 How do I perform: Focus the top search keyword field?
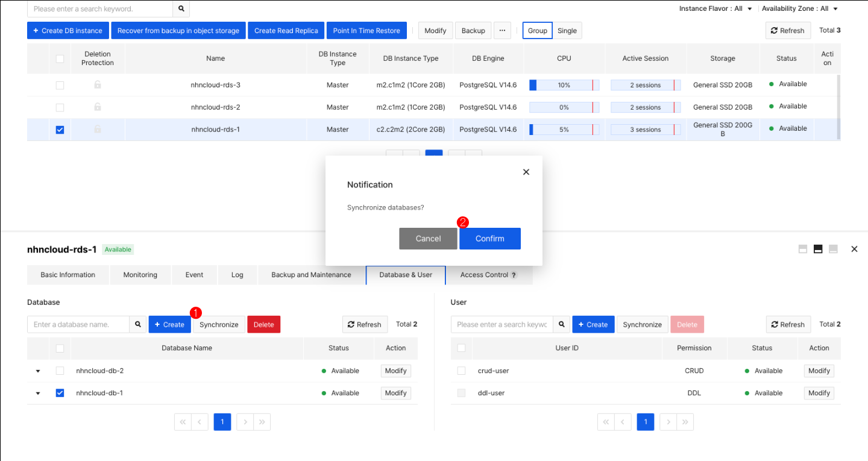click(100, 9)
